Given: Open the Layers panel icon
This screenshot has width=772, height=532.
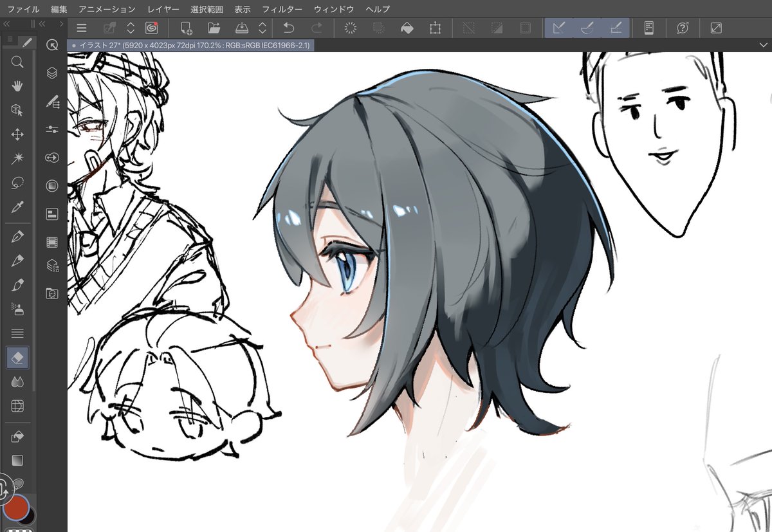Looking at the screenshot, I should tap(52, 73).
